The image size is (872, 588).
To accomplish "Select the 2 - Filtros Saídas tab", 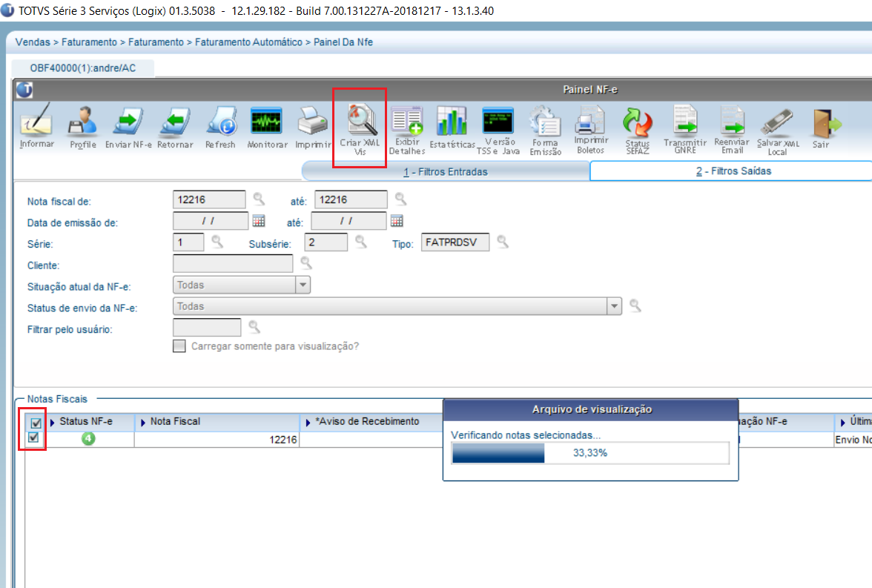I will tap(733, 171).
